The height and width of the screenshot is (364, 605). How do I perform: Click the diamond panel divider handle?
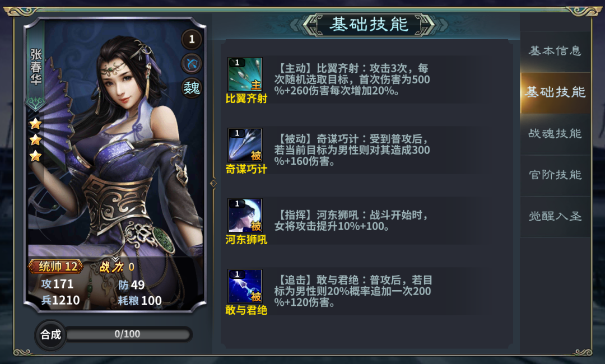click(x=213, y=183)
